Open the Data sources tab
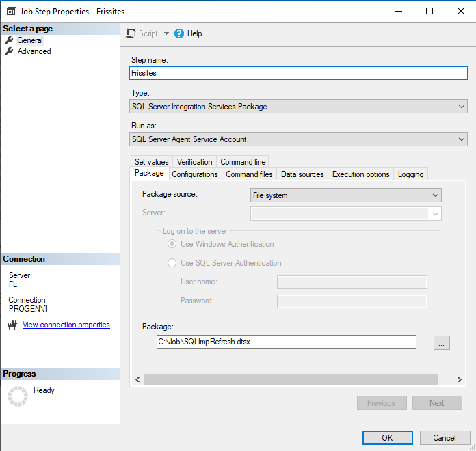 click(302, 174)
